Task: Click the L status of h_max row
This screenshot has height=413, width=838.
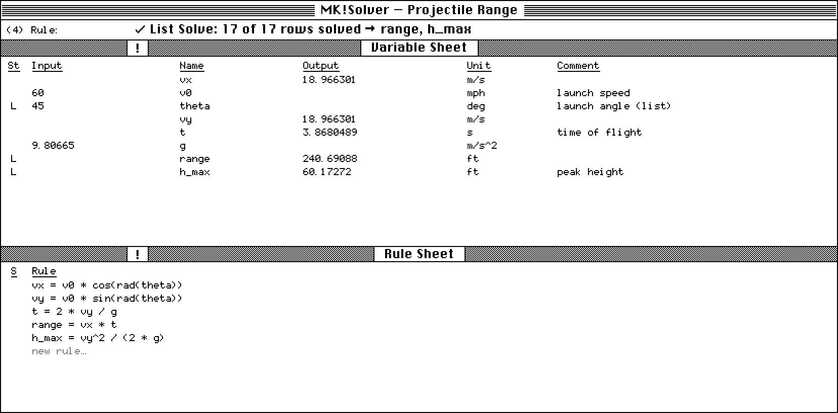Action: tap(13, 172)
